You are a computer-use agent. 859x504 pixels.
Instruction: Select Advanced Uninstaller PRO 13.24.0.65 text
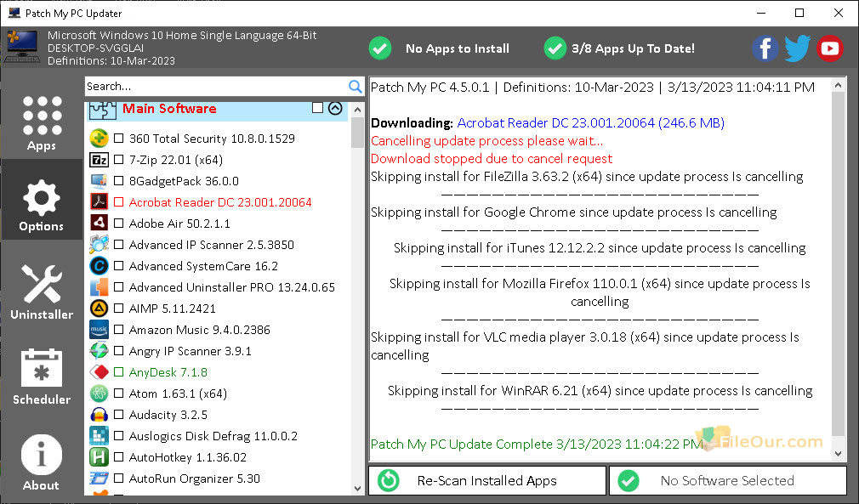[231, 287]
